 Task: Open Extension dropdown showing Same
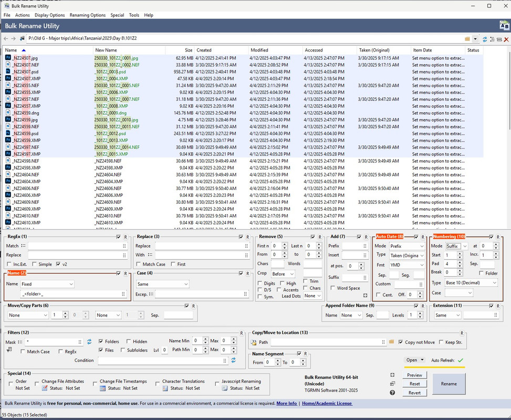coord(447,315)
